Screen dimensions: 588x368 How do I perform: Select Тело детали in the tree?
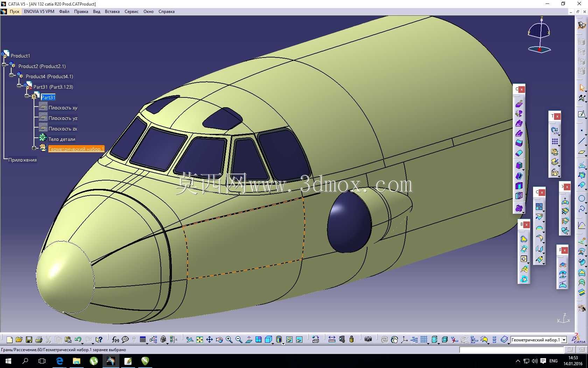tap(62, 139)
